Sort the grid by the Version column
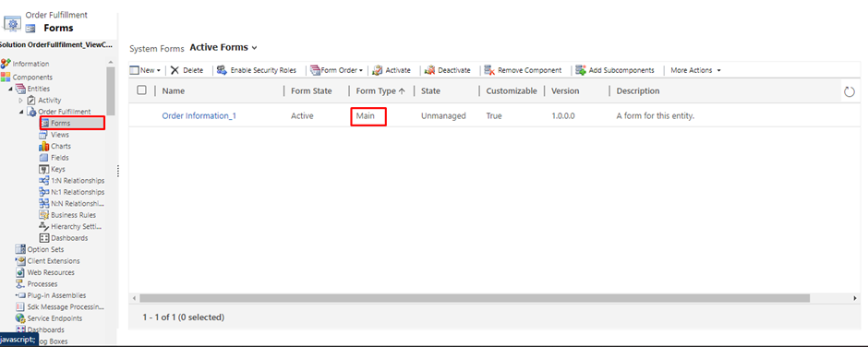This screenshot has width=868, height=347. tap(565, 90)
